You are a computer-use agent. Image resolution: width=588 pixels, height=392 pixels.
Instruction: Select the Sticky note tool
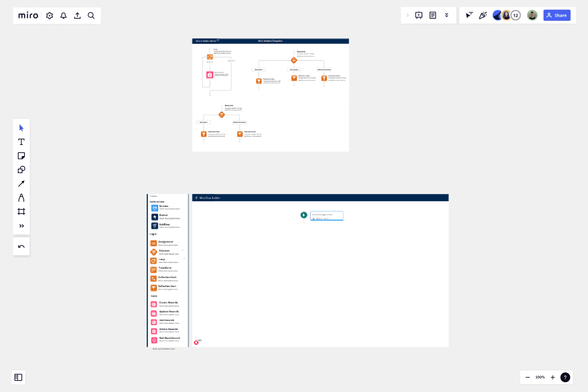click(x=21, y=156)
